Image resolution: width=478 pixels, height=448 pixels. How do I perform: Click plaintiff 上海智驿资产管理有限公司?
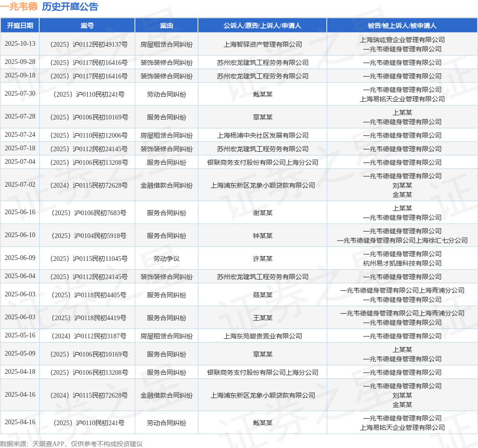click(263, 44)
